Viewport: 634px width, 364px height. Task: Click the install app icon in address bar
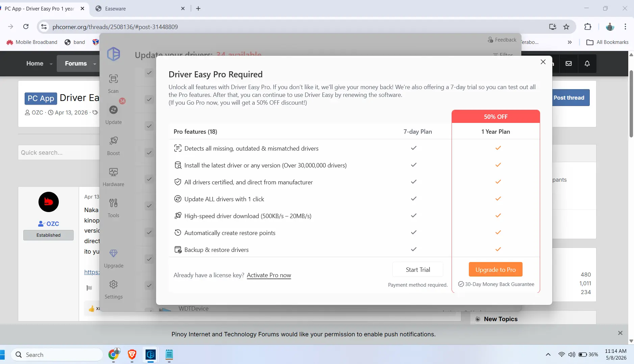click(x=553, y=27)
